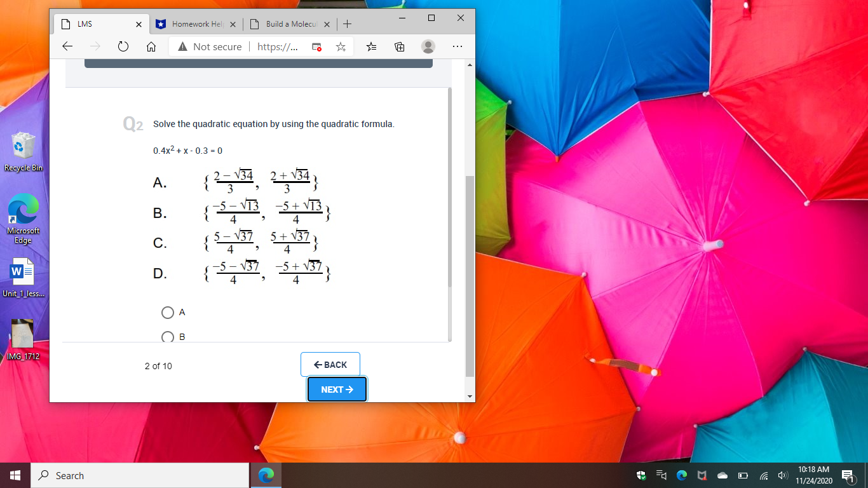Select answer choice A
This screenshot has height=488, width=868.
[x=168, y=312]
